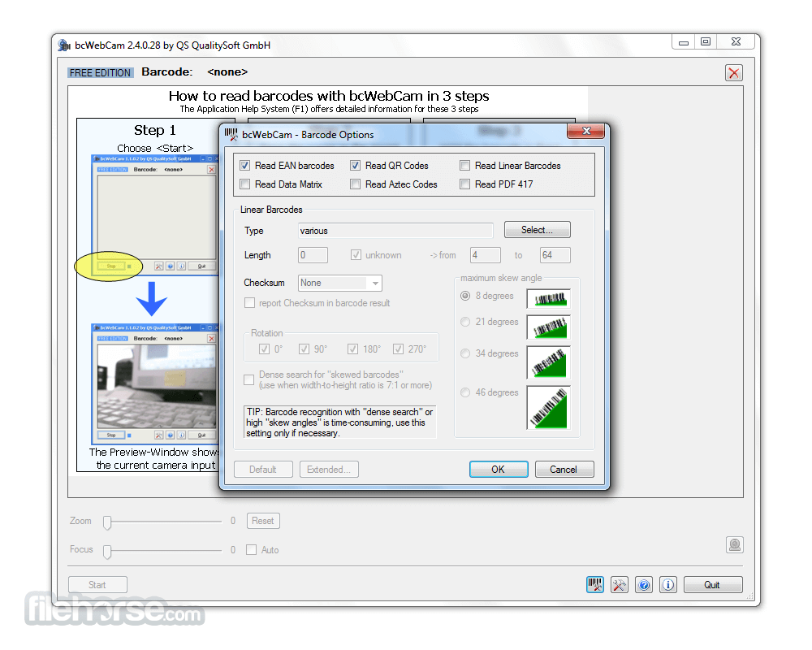Cancel the Barcode Options dialog
Image resolution: width=812 pixels, height=650 pixels.
564,470
